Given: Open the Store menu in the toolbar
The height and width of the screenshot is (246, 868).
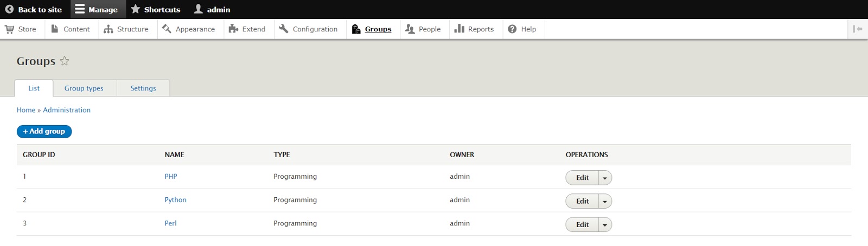Looking at the screenshot, I should 21,29.
